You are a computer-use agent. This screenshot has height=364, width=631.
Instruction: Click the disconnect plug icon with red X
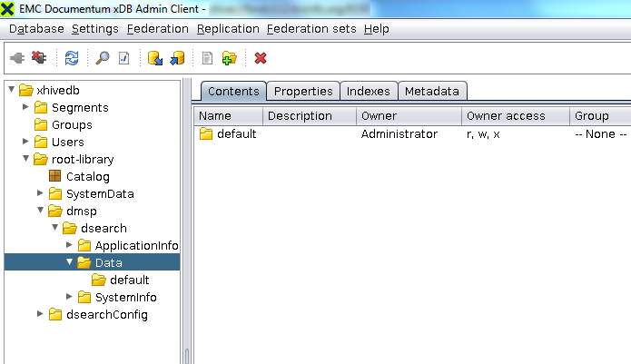tap(39, 58)
